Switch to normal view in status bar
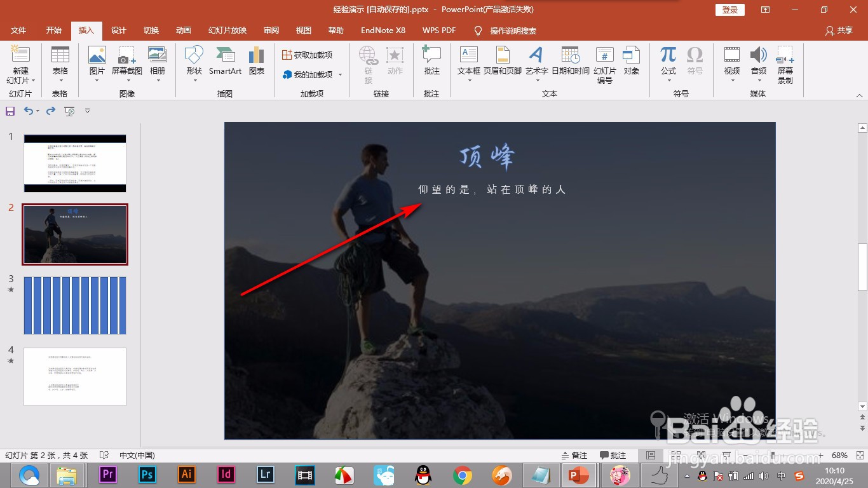This screenshot has width=868, height=488. [x=651, y=456]
